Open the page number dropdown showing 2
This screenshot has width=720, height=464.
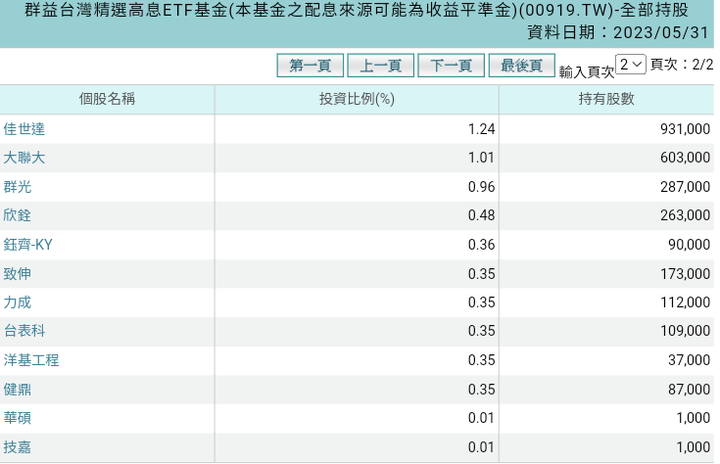point(630,64)
